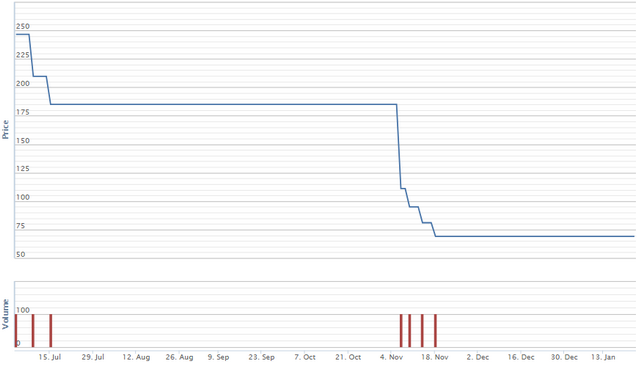
Task: Click the first red volume bar at chart start
Action: click(16, 331)
